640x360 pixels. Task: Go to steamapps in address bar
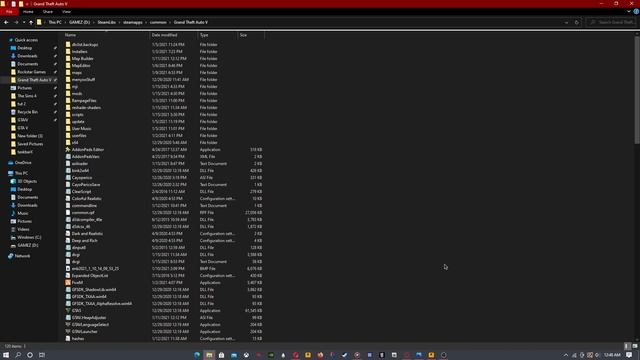tap(133, 22)
